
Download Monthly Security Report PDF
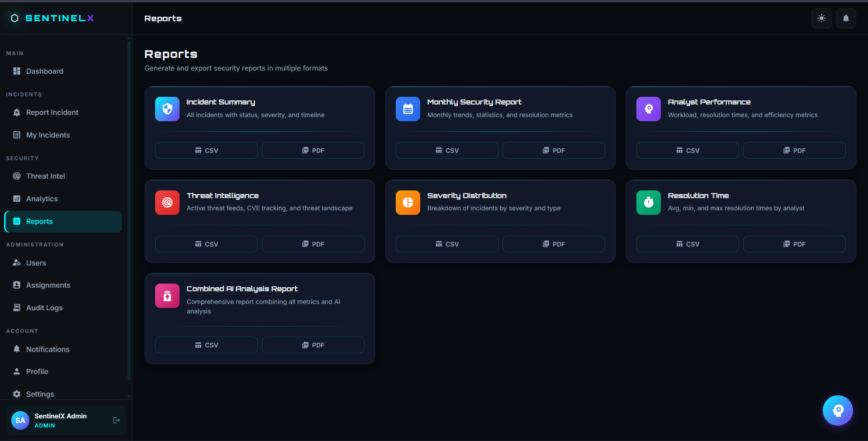point(554,151)
